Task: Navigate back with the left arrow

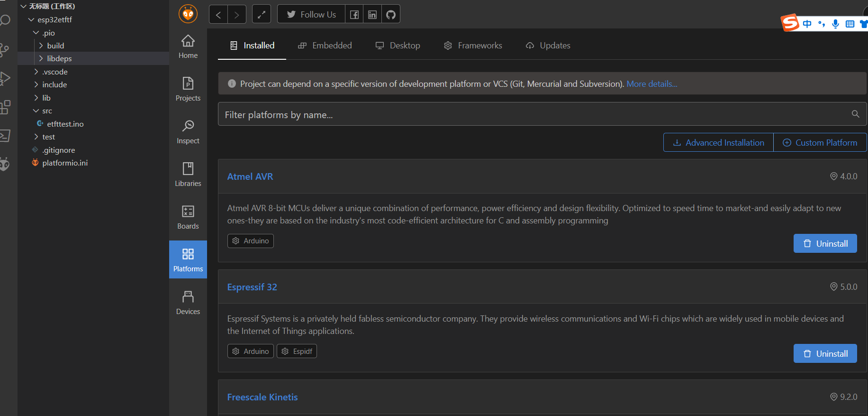Action: click(218, 15)
